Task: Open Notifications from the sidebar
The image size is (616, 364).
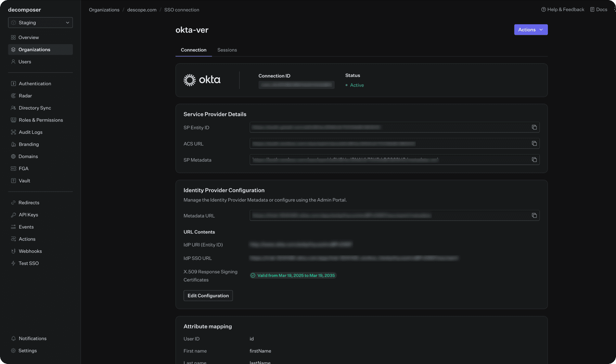Action: (x=33, y=338)
